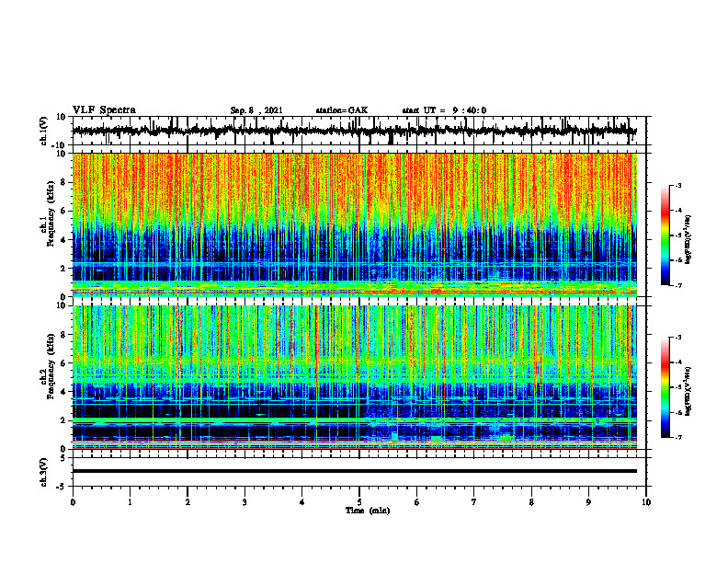
Task: Click the "start UT = 9 : 40: 0" label
Action: click(x=444, y=110)
